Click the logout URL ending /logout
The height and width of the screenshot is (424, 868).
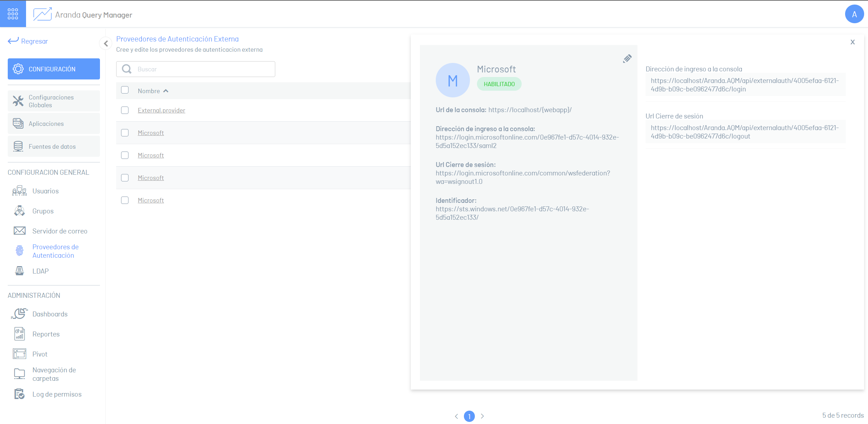point(745,132)
